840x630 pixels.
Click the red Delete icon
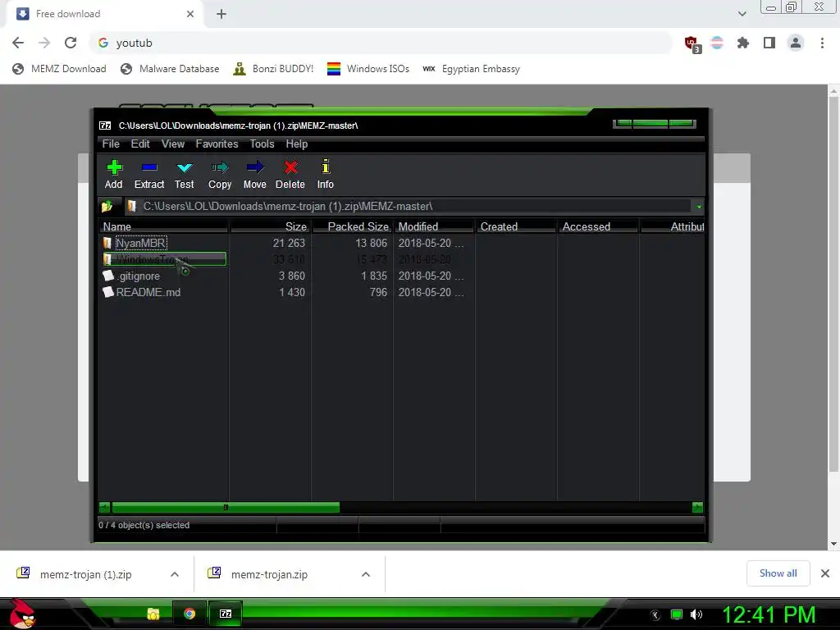click(x=290, y=167)
